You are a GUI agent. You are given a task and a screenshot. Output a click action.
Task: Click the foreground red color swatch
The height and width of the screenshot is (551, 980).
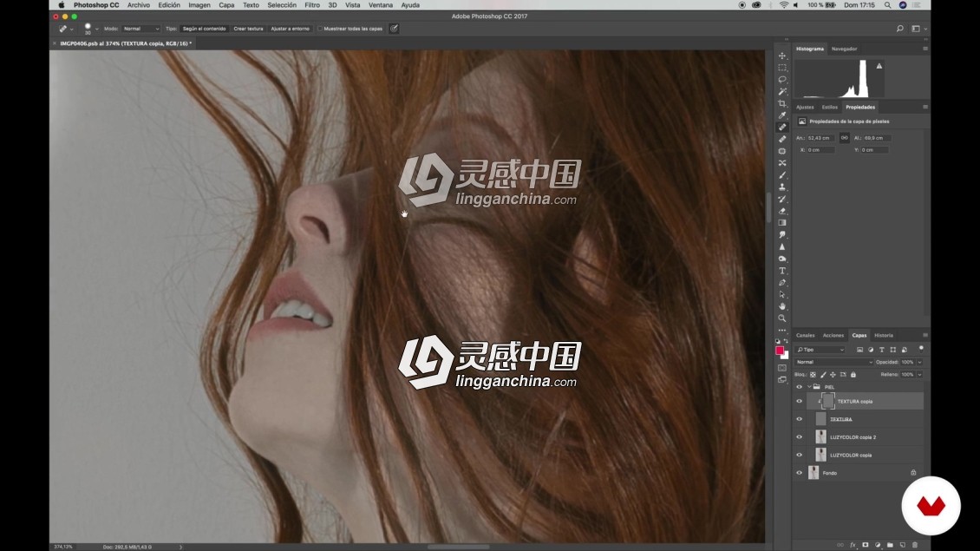780,351
